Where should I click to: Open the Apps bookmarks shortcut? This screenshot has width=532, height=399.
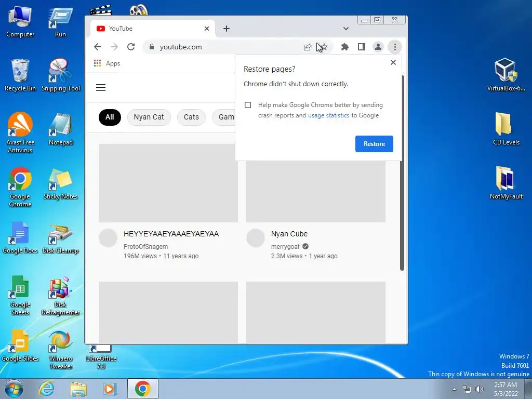107,63
